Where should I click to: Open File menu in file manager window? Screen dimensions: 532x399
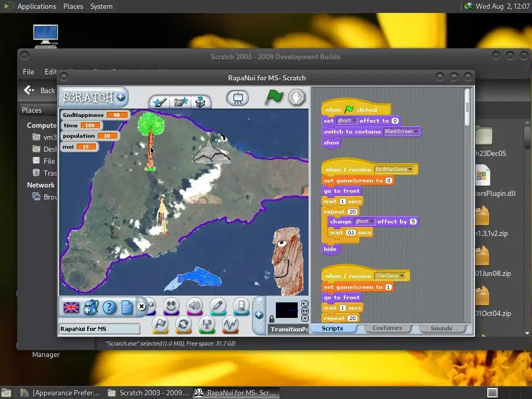[29, 72]
